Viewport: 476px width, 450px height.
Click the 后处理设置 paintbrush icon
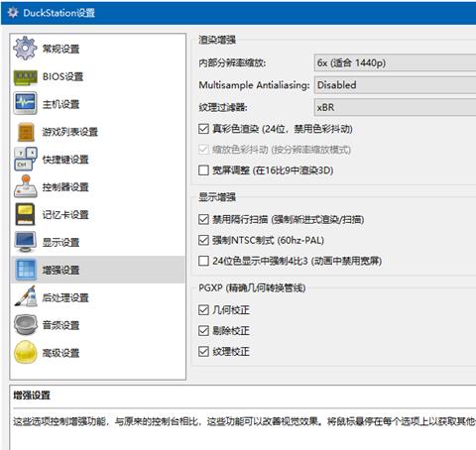tap(25, 296)
